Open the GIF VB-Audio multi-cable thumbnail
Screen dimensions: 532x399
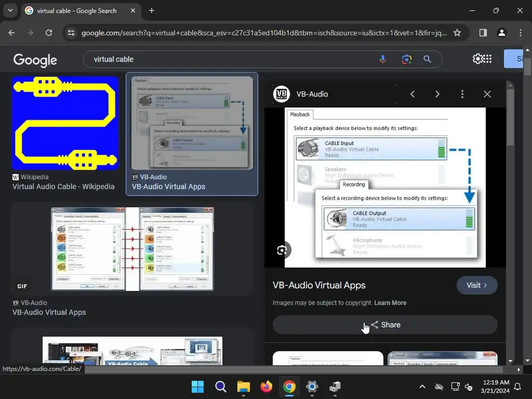(x=132, y=249)
